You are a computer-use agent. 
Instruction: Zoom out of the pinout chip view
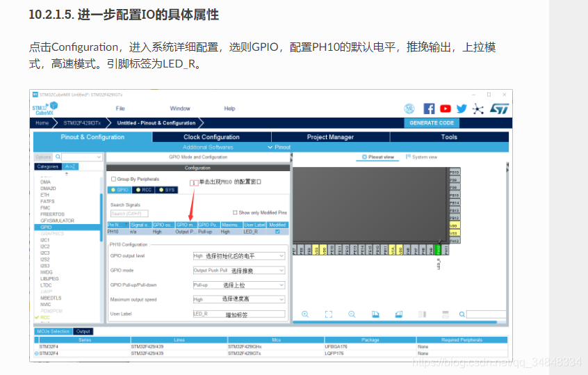(352, 314)
